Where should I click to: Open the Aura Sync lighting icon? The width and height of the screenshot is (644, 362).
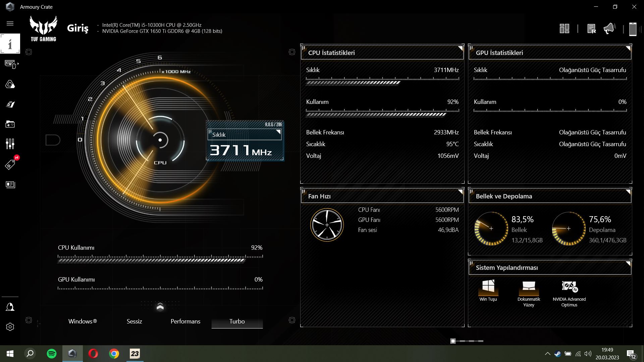(x=10, y=84)
